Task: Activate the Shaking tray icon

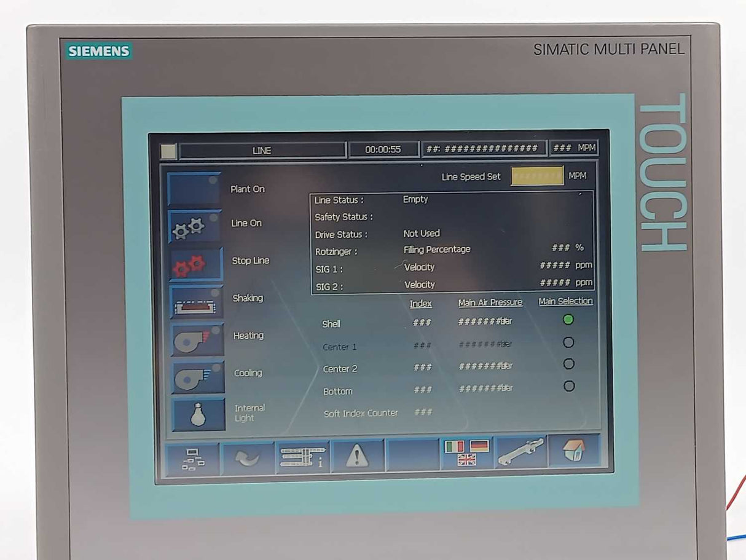Action: pos(195,302)
